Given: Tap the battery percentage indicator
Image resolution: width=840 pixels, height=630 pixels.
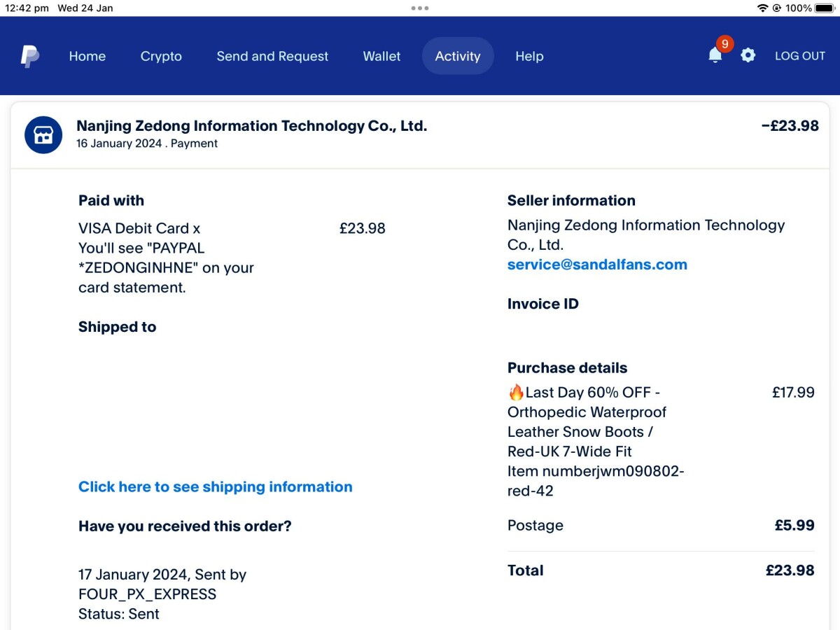Looking at the screenshot, I should point(798,8).
